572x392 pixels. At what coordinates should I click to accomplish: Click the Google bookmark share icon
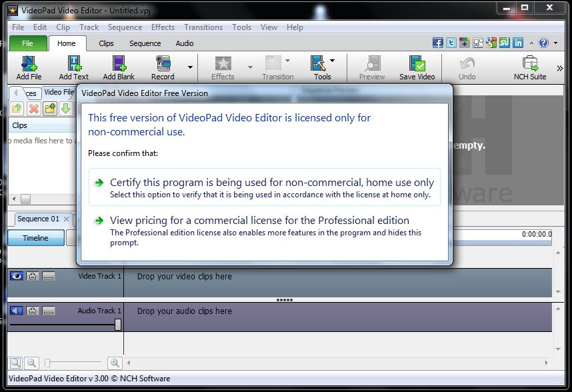click(491, 43)
